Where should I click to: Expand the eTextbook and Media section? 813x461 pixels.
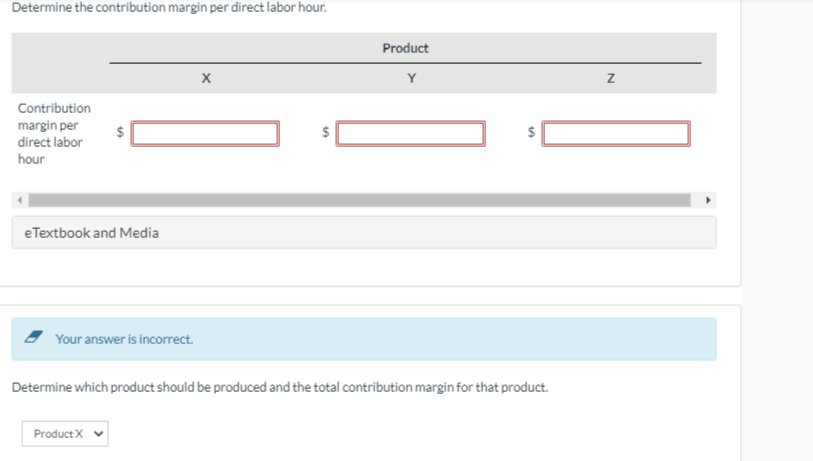pyautogui.click(x=364, y=233)
